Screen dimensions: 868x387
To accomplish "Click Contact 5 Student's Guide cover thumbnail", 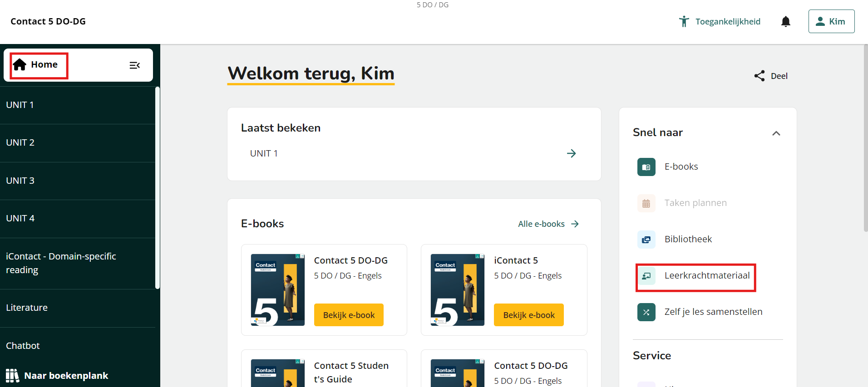I will click(278, 373).
